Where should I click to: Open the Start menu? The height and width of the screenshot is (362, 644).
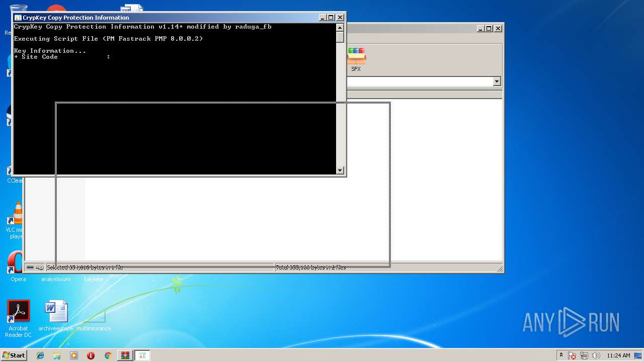coord(14,355)
